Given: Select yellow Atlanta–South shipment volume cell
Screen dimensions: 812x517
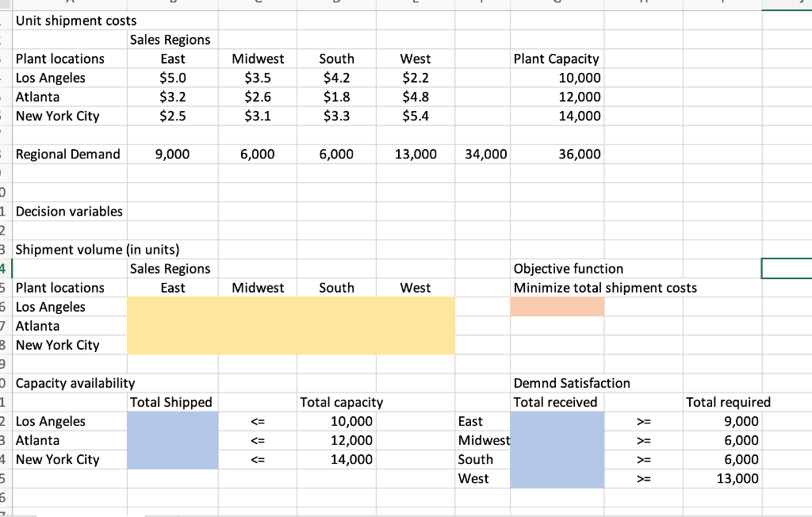Looking at the screenshot, I should (x=336, y=327).
